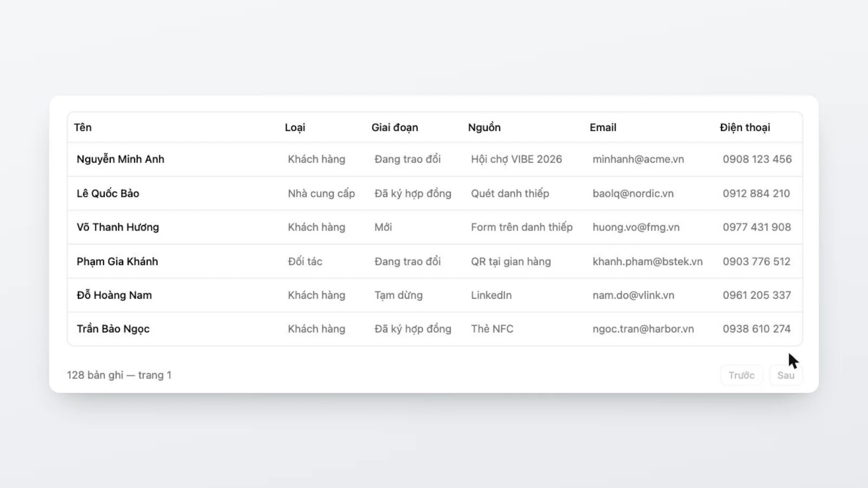Click the Thẻ NFC source cell
Screen dimensions: 868x488
(492, 329)
